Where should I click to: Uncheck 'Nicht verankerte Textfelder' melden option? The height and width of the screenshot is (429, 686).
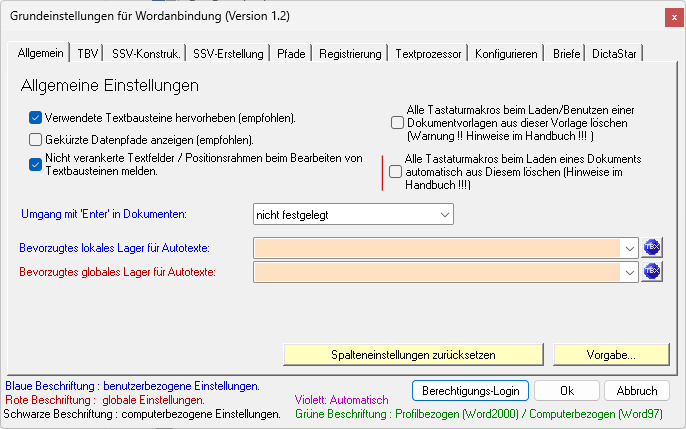[x=36, y=164]
